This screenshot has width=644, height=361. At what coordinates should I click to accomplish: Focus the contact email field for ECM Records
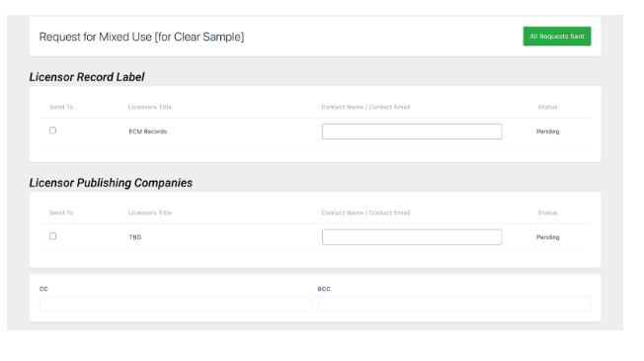[412, 132]
